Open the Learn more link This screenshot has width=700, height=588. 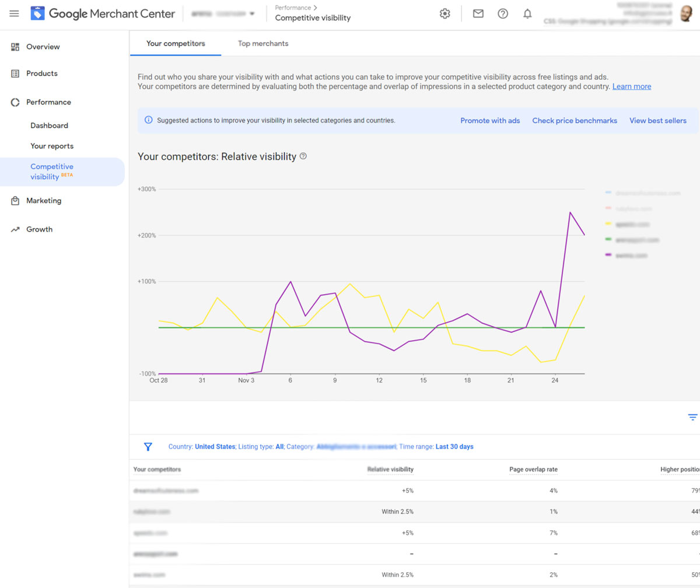pyautogui.click(x=632, y=86)
